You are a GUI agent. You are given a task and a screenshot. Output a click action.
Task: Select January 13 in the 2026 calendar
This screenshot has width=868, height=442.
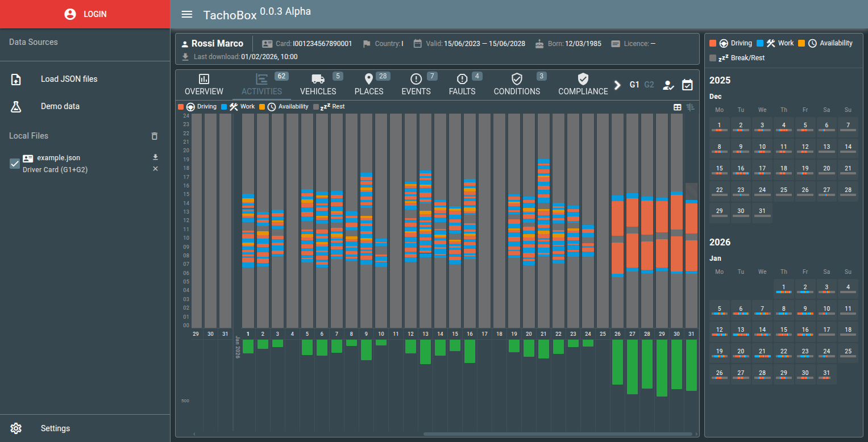(741, 331)
